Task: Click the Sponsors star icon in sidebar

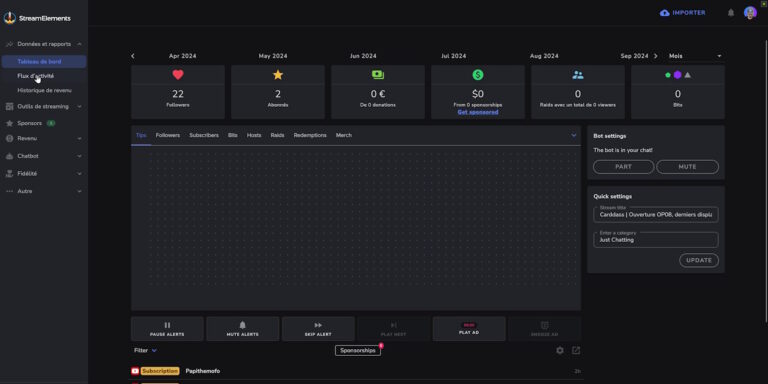Action: (x=9, y=123)
